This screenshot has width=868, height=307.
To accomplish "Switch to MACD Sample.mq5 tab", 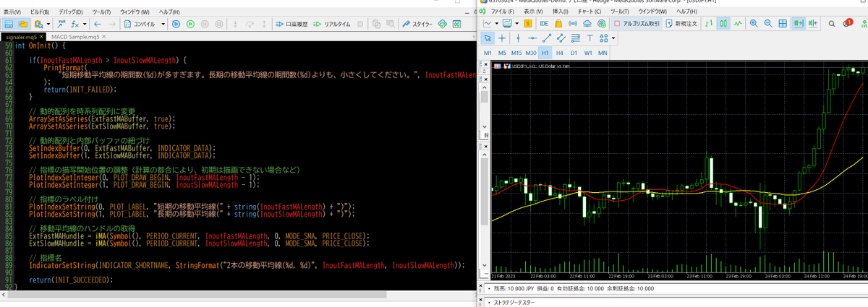I will tap(75, 37).
